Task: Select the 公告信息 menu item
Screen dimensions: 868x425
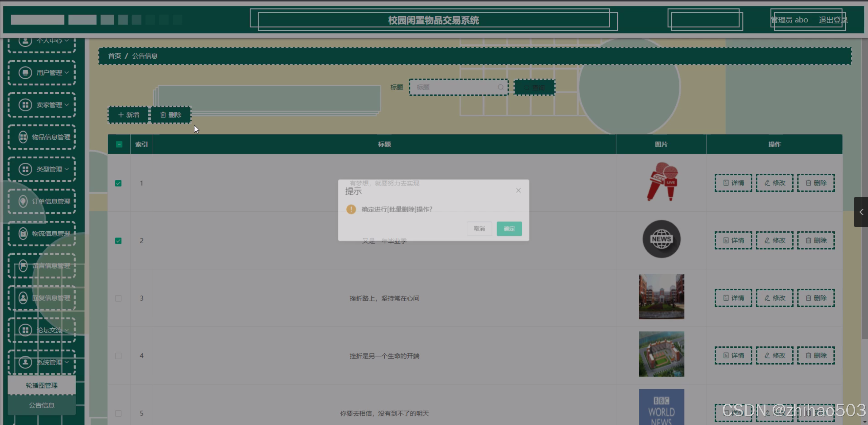Action: pos(41,405)
